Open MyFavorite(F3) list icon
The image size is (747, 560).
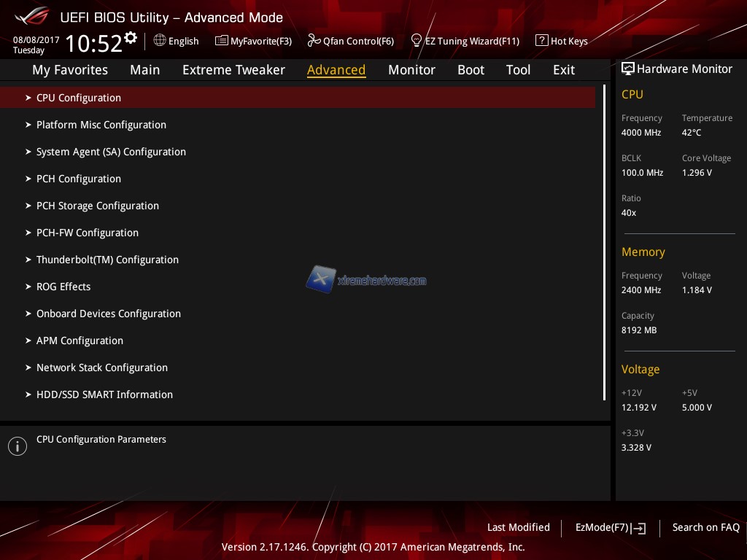click(222, 41)
